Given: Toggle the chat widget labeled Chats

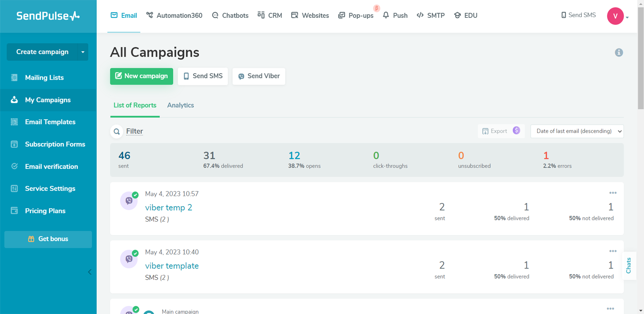Looking at the screenshot, I should click(x=629, y=266).
